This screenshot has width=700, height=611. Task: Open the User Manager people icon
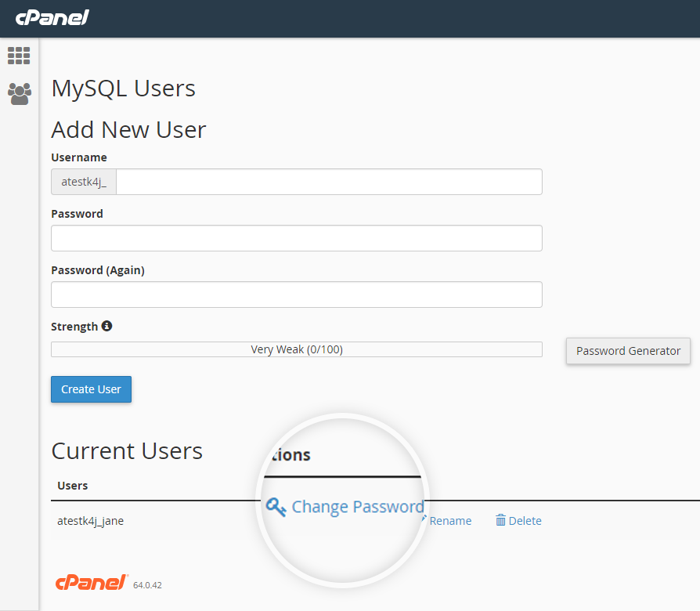pyautogui.click(x=19, y=94)
